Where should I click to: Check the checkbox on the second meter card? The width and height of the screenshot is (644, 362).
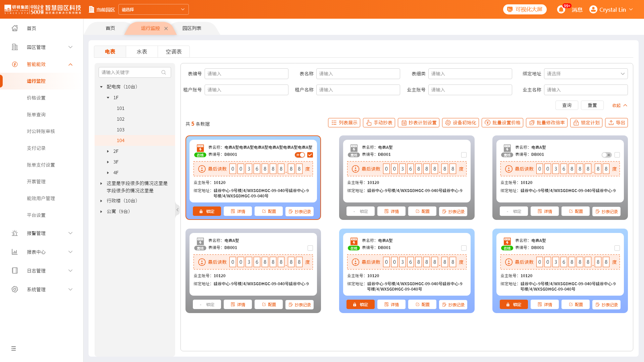464,155
